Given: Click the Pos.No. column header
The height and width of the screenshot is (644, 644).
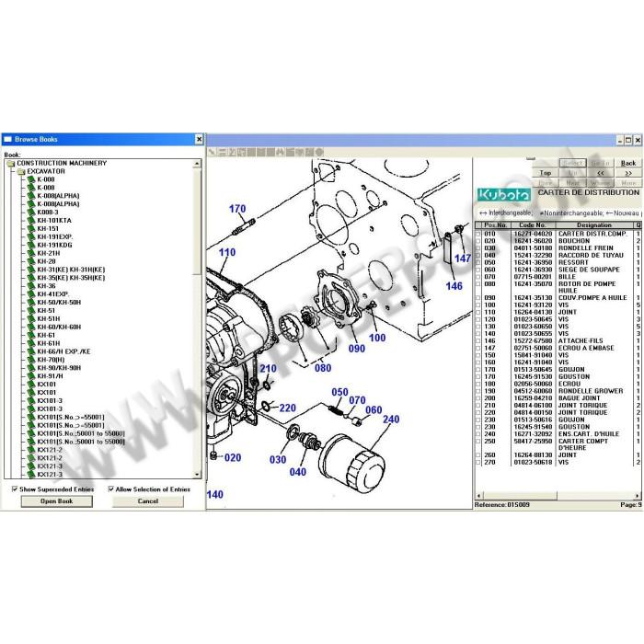Looking at the screenshot, I should (x=496, y=225).
